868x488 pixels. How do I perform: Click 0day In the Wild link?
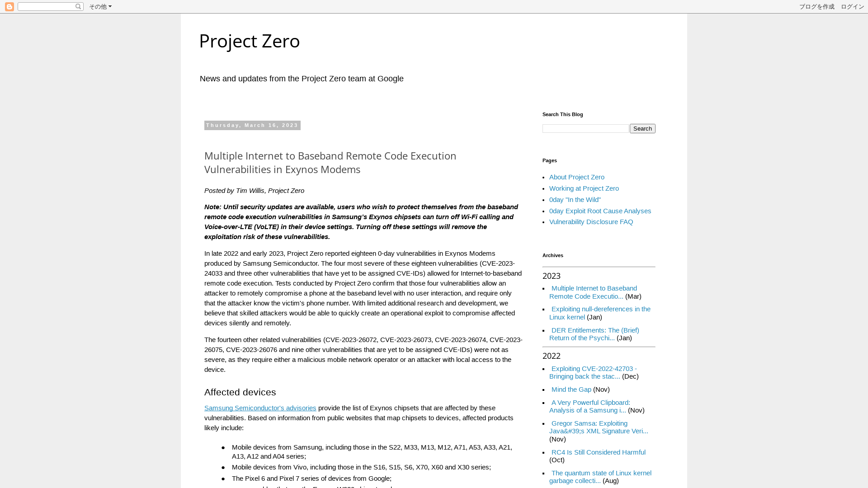click(575, 199)
